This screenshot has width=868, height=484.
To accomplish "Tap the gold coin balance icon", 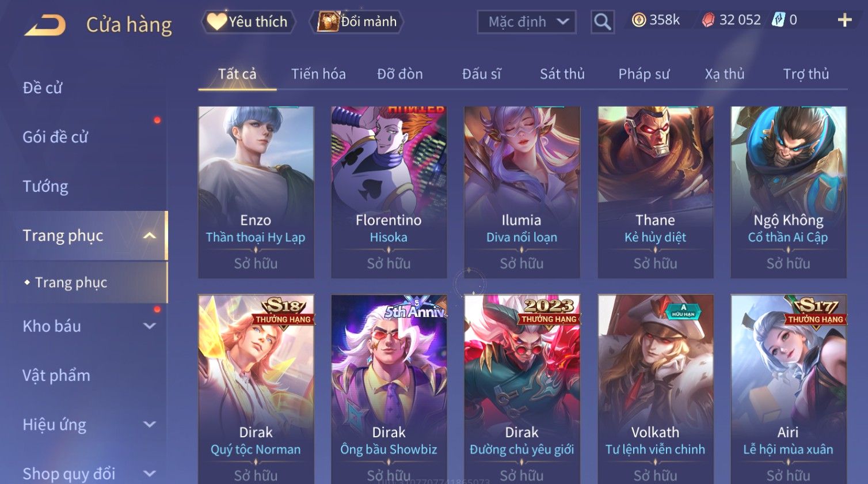I will 638,20.
